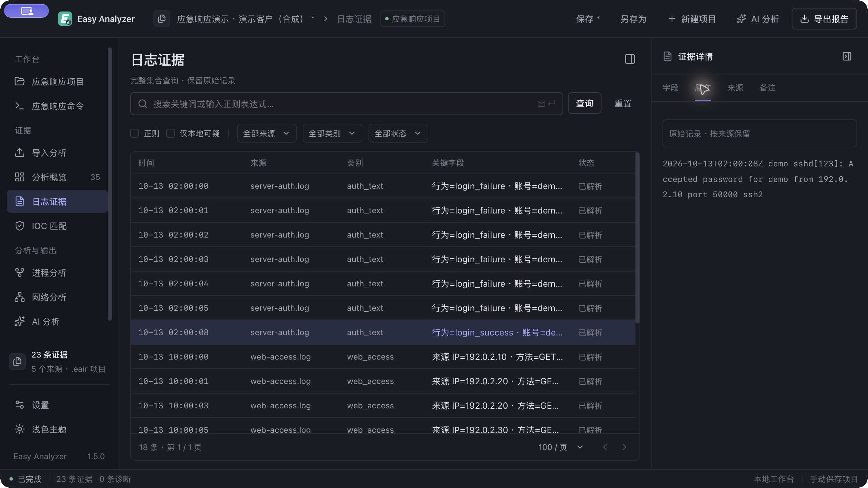Click 导出报告 button

point(824,19)
